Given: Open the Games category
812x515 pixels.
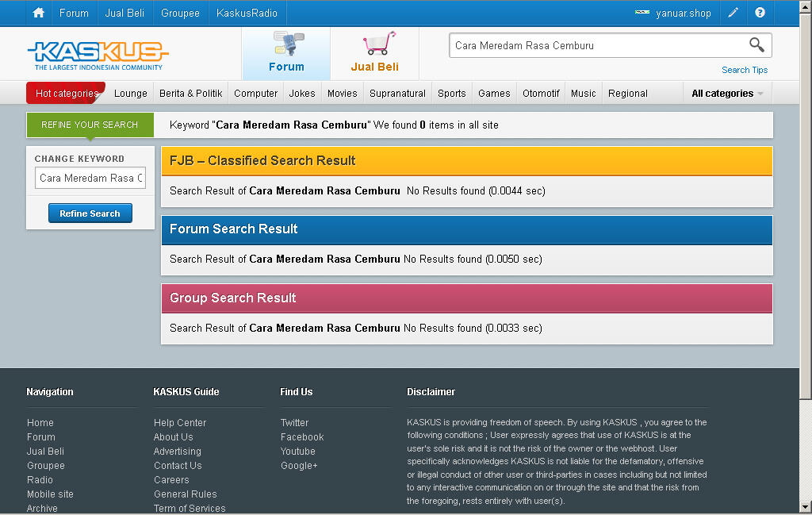Looking at the screenshot, I should pos(494,94).
